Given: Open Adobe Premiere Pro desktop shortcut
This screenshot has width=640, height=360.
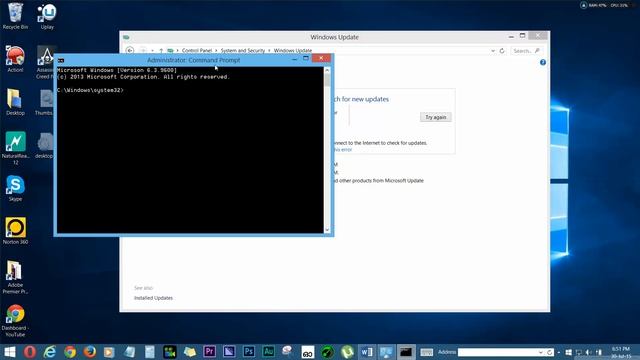Looking at the screenshot, I should tap(15, 278).
